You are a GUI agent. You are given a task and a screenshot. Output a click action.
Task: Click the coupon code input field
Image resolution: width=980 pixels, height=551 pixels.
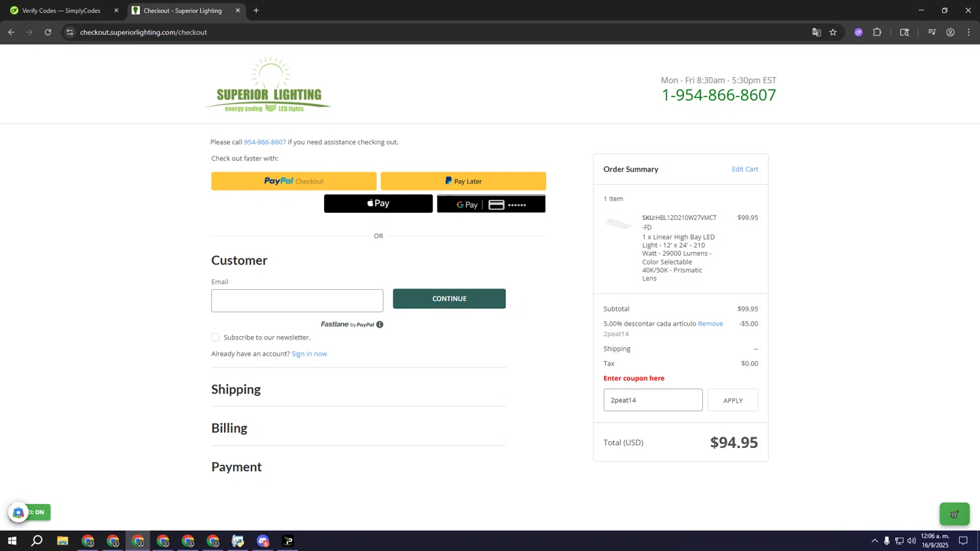coord(653,400)
